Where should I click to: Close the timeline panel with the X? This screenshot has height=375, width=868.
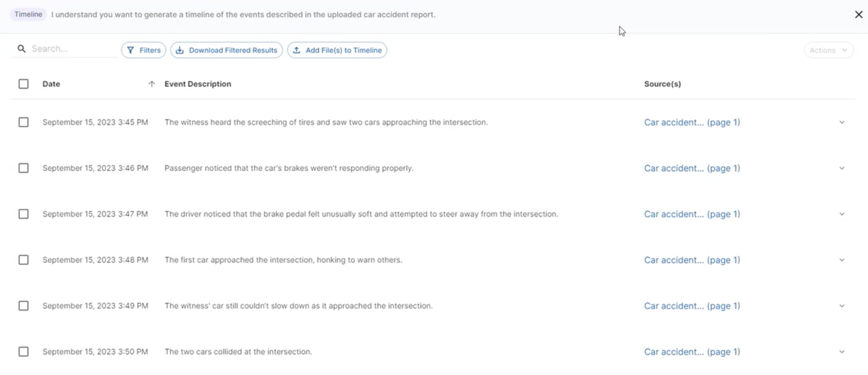coord(859,15)
